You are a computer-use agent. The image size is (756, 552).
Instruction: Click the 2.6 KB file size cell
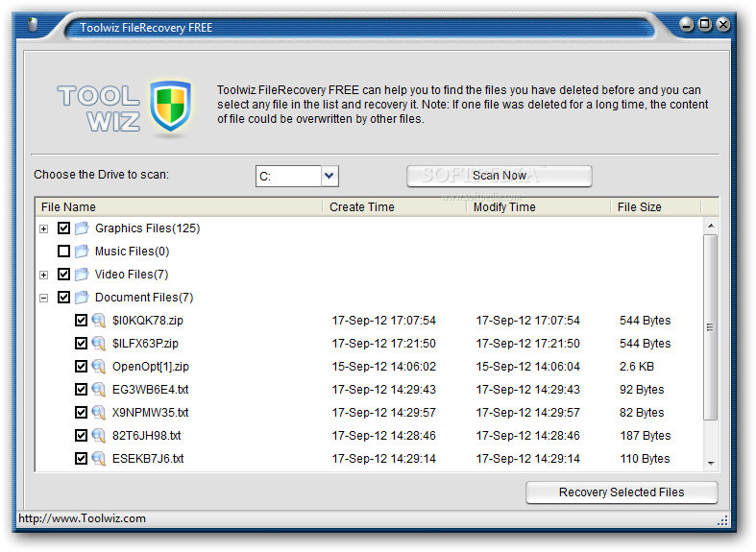[x=637, y=367]
